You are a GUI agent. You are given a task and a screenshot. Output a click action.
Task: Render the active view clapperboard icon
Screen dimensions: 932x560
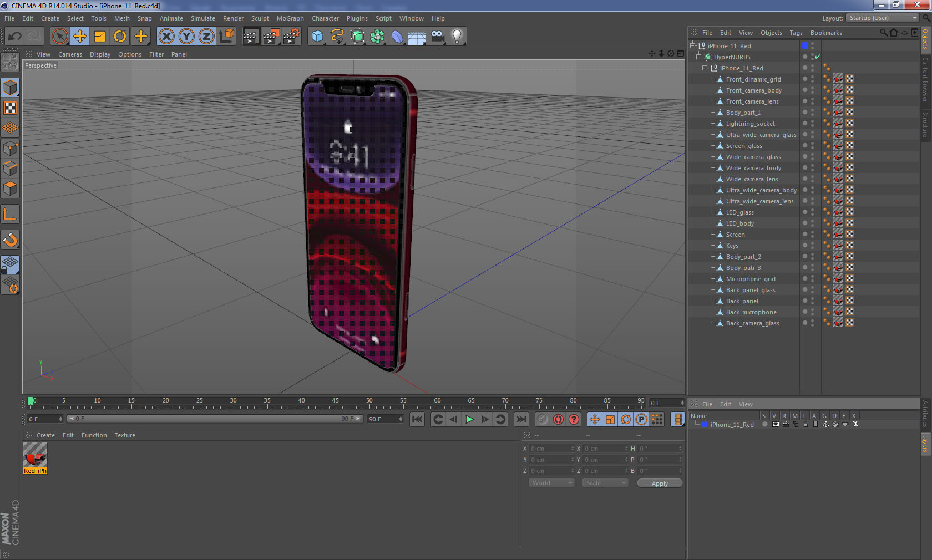(251, 37)
